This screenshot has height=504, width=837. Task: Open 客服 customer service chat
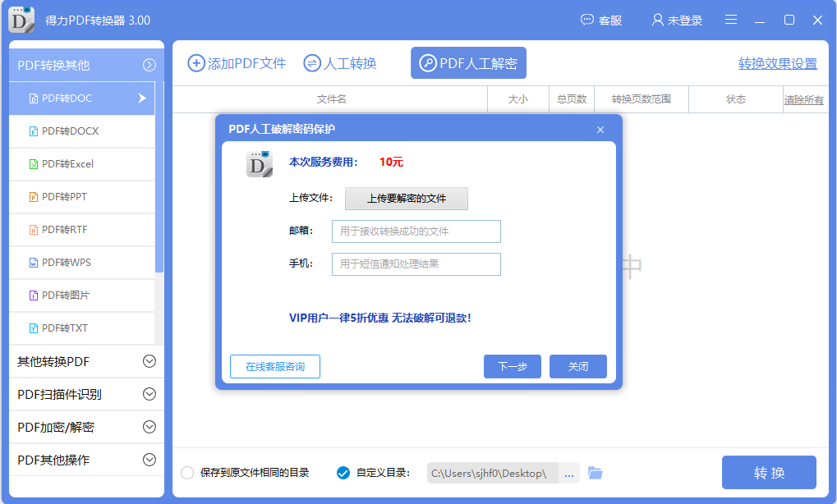point(601,21)
